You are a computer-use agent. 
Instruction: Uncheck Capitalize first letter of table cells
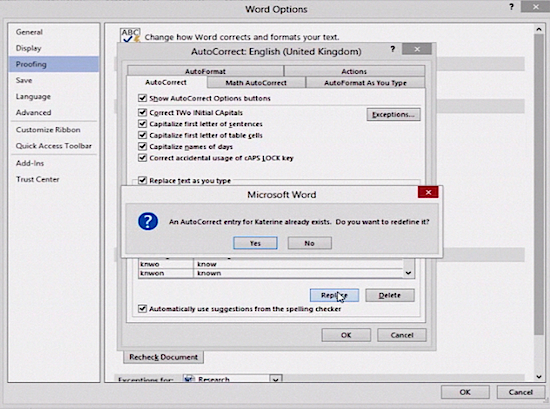tap(142, 135)
